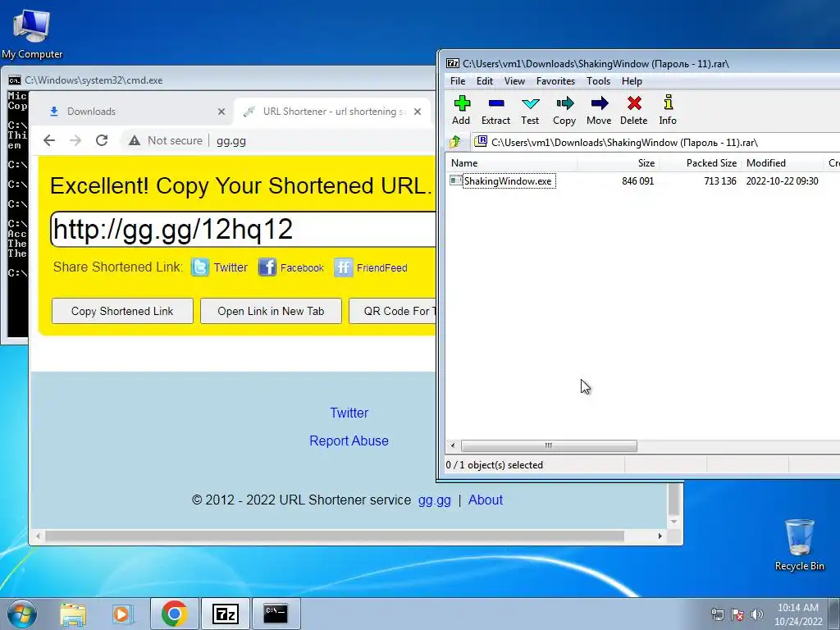Open the File menu in 7-Zip
The width and height of the screenshot is (840, 630).
pyautogui.click(x=458, y=81)
